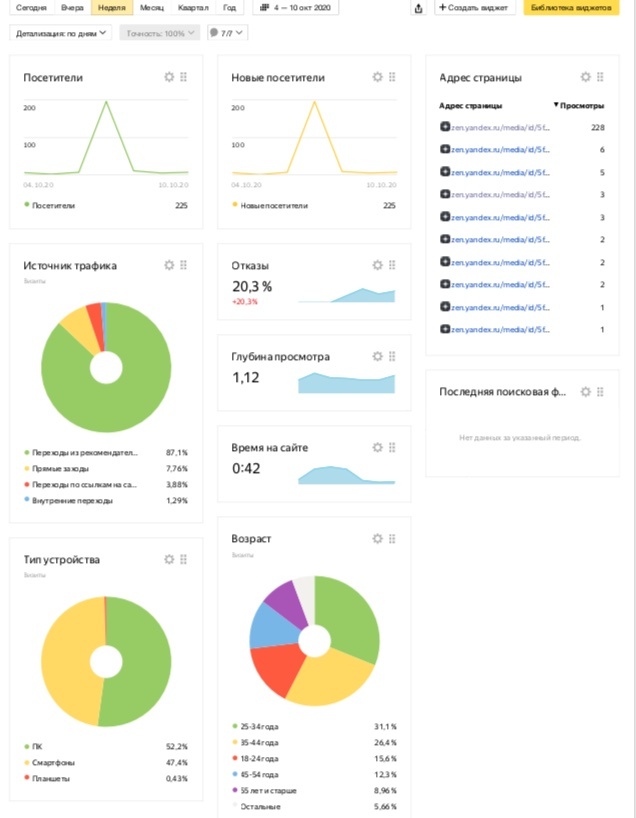This screenshot has height=818, width=636.
Task: Click Время на сайте sparkline chart
Action: [x=346, y=475]
